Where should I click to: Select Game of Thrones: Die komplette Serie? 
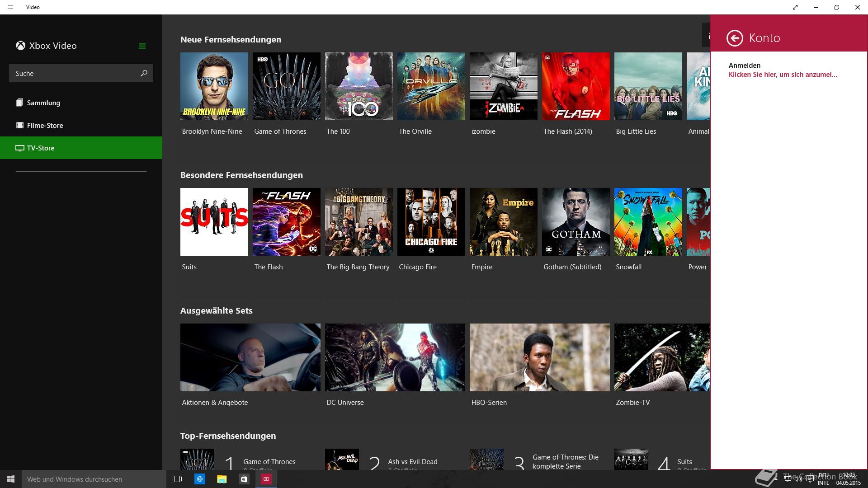[539, 460]
